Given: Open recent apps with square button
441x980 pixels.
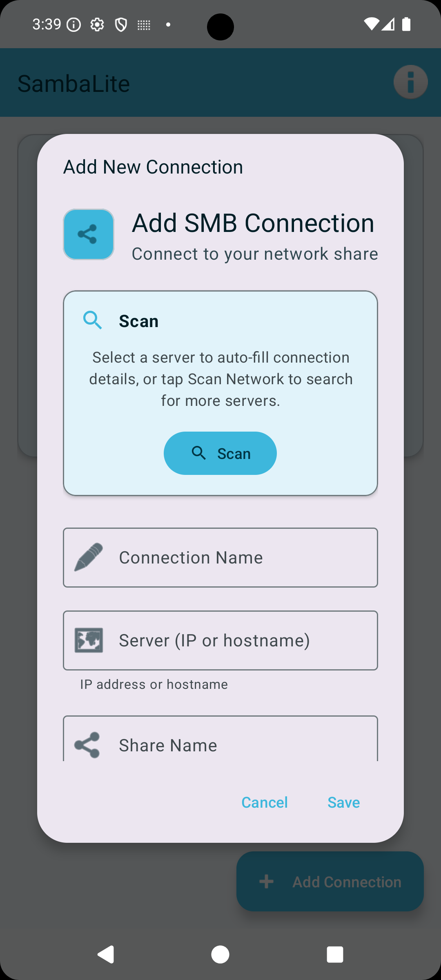Looking at the screenshot, I should coord(335,955).
